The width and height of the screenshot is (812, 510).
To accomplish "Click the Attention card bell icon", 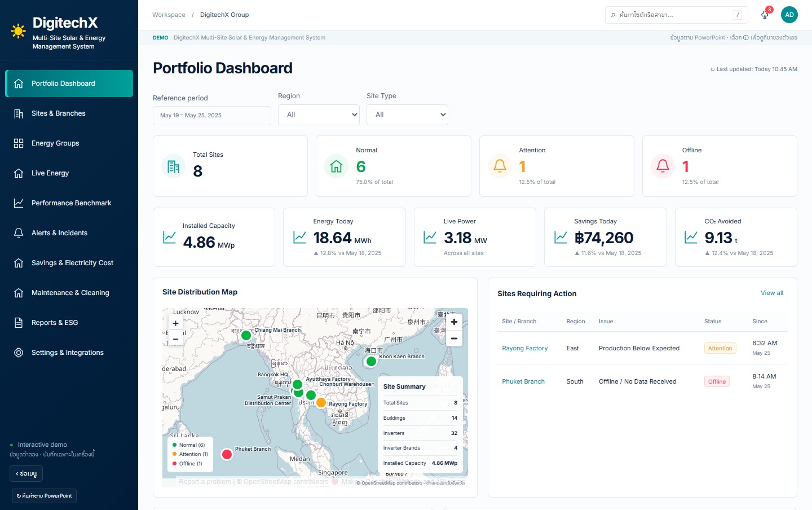I will tap(500, 166).
